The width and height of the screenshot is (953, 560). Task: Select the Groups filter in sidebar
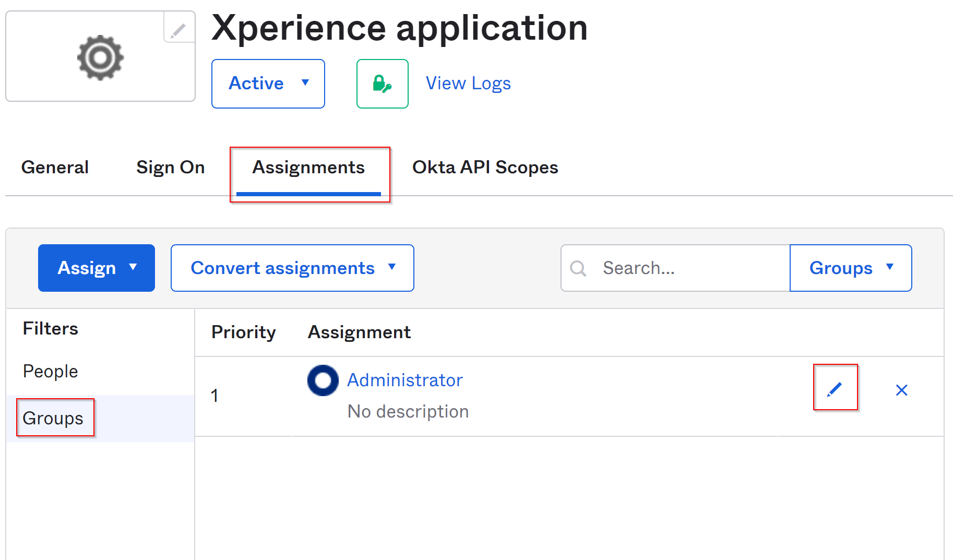53,418
